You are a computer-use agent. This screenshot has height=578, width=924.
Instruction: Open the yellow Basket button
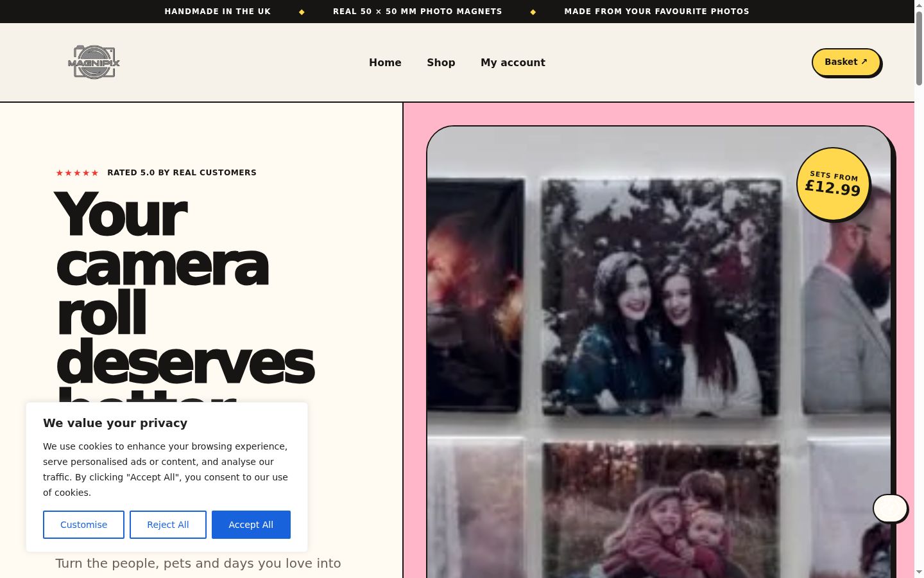pos(846,62)
